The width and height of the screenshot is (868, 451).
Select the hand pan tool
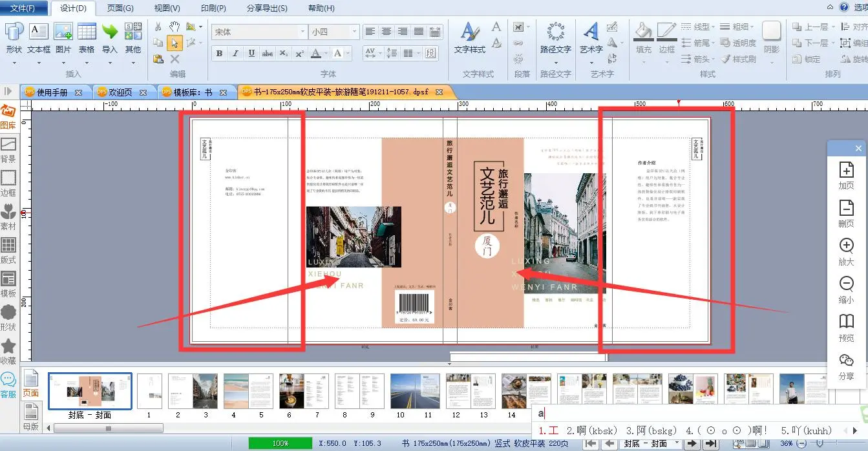[x=175, y=26]
